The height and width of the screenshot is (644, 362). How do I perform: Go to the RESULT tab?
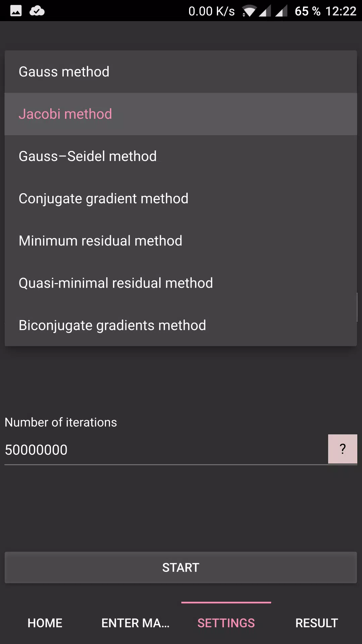(317, 623)
